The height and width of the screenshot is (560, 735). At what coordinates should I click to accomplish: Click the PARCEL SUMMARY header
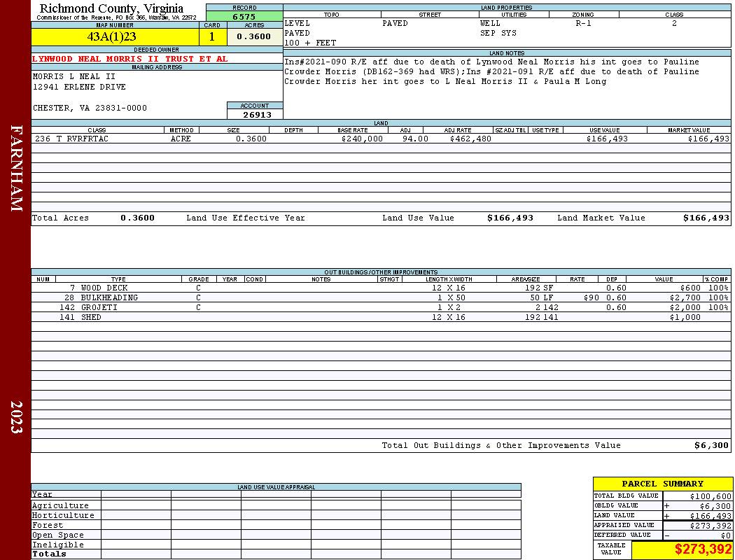(x=662, y=484)
